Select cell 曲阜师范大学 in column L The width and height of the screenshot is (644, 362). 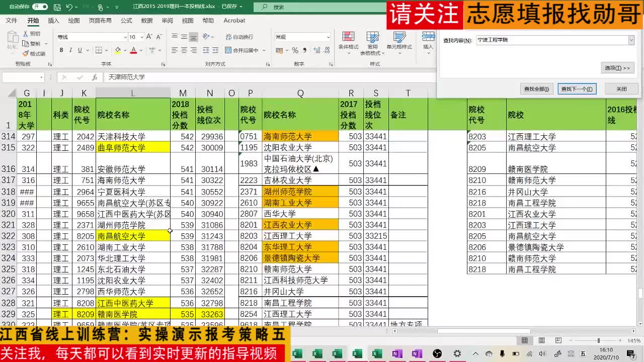133,148
